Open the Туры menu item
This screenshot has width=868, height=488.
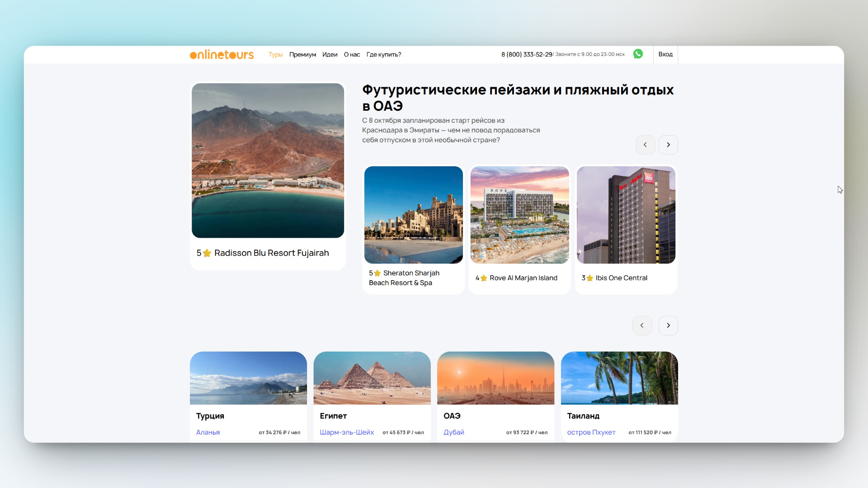(275, 55)
